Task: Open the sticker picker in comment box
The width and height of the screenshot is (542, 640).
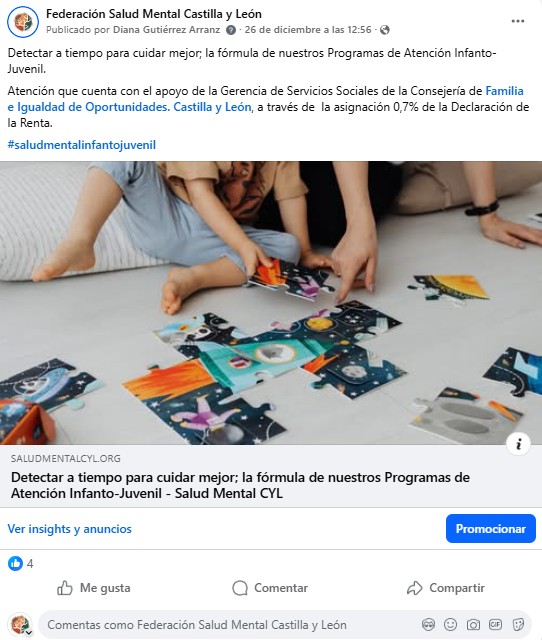Action: (518, 624)
